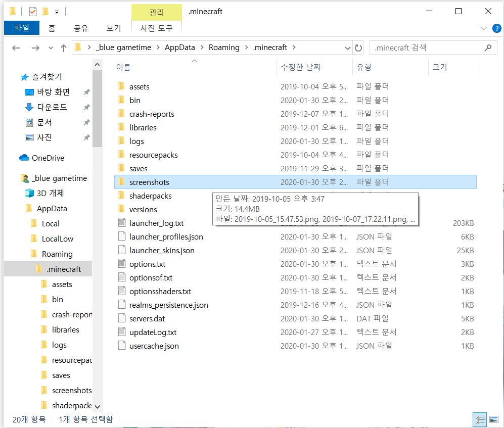The image size is (504, 428).
Task: Go forward with the right arrow
Action: coord(35,48)
